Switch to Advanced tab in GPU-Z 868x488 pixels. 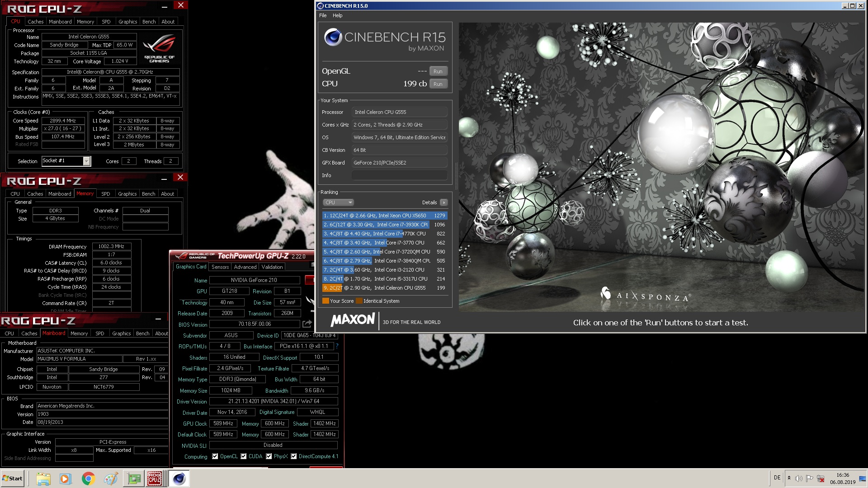tap(245, 267)
